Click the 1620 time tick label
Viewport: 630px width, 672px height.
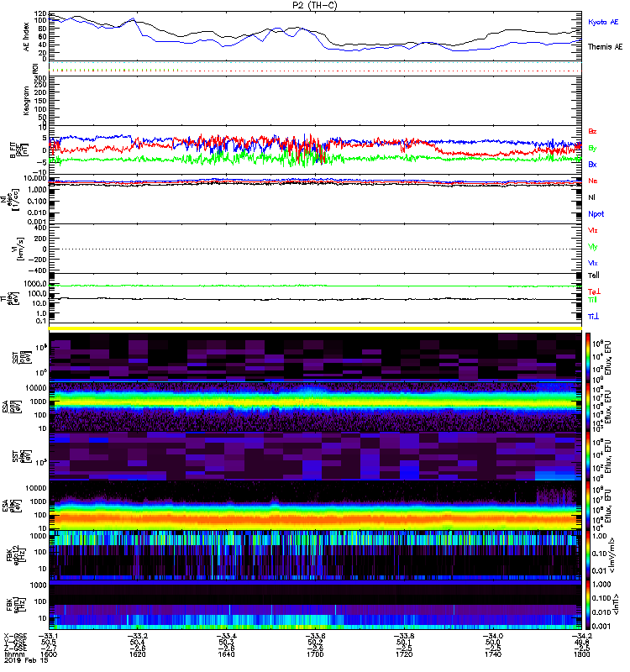pyautogui.click(x=137, y=654)
